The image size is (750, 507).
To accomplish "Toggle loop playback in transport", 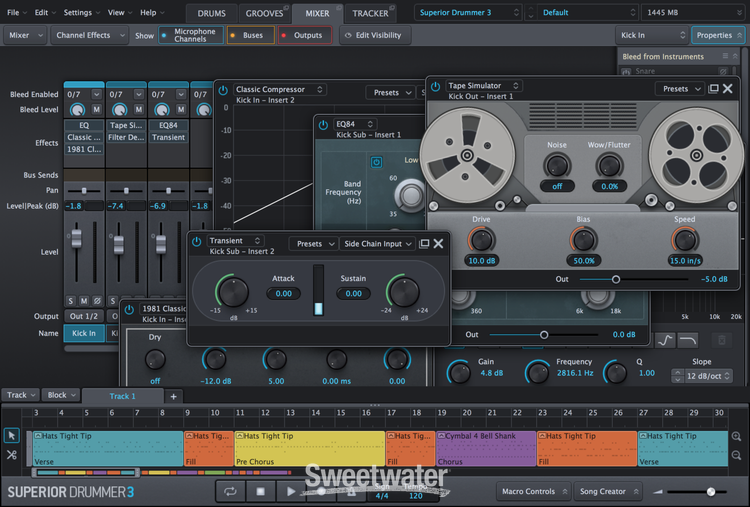I will (231, 491).
